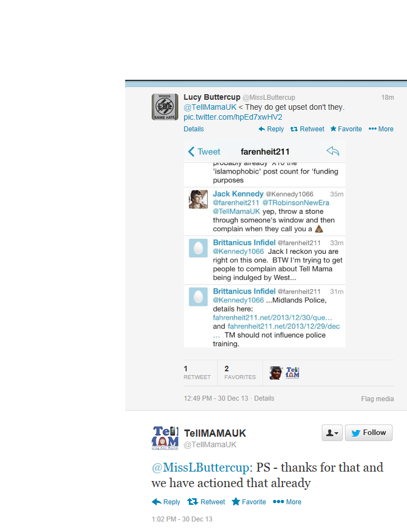Image resolution: width=407 pixels, height=532 pixels.
Task: Retweet the TellMAMAUK tweet
Action: pos(206,502)
